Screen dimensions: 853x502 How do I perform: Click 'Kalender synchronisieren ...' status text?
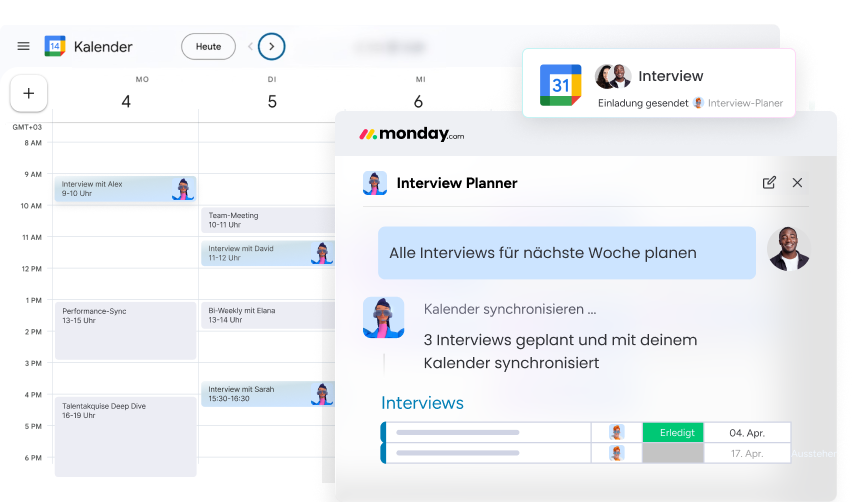510,309
